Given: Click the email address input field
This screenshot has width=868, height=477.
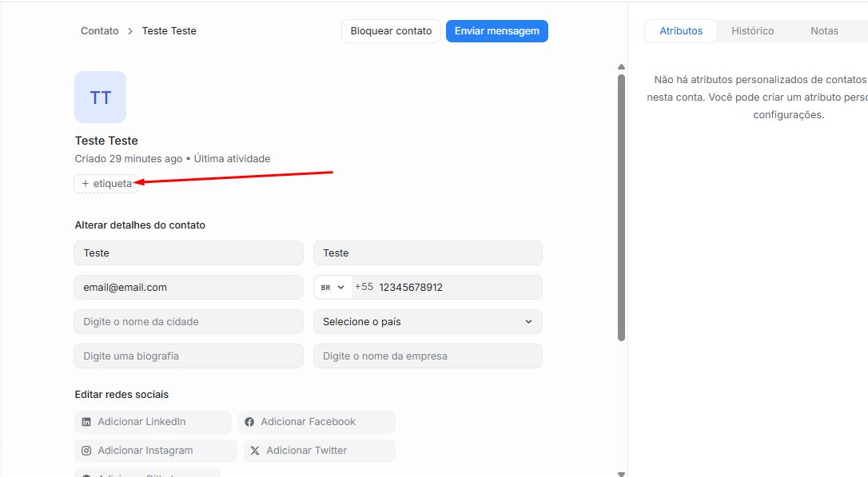Looking at the screenshot, I should (x=189, y=288).
